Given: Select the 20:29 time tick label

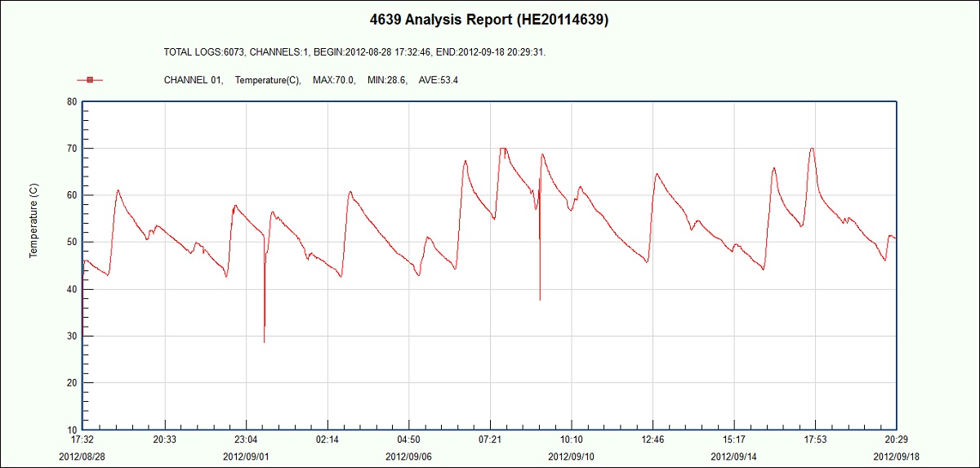Looking at the screenshot, I should [x=896, y=439].
